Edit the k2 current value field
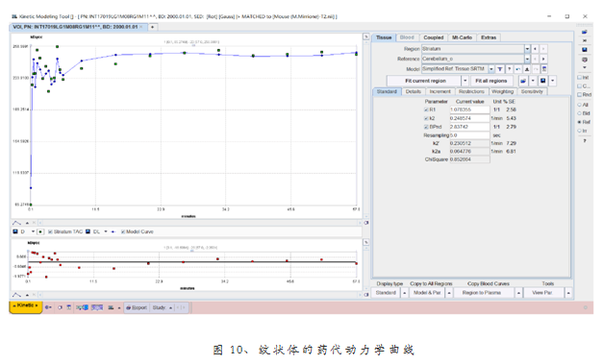The height and width of the screenshot is (364, 603). coord(469,119)
